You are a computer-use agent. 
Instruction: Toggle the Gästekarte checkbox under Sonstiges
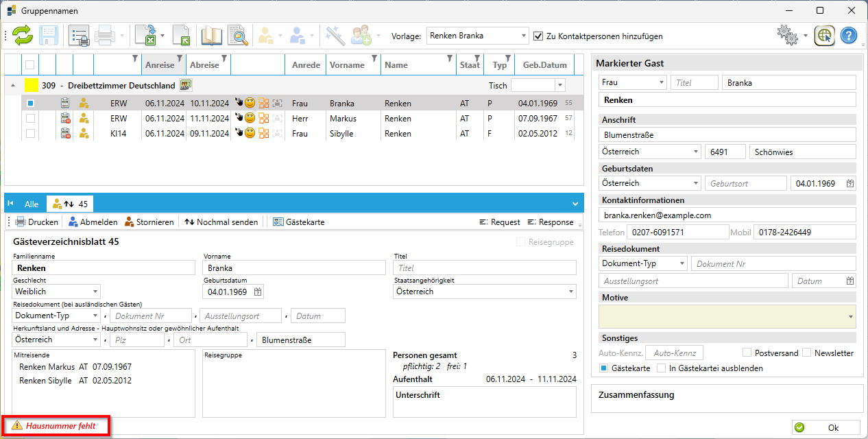(604, 368)
